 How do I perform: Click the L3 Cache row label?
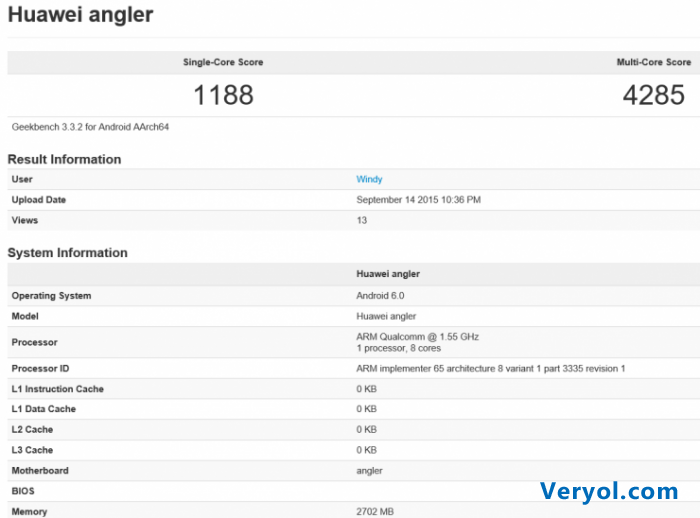point(32,450)
